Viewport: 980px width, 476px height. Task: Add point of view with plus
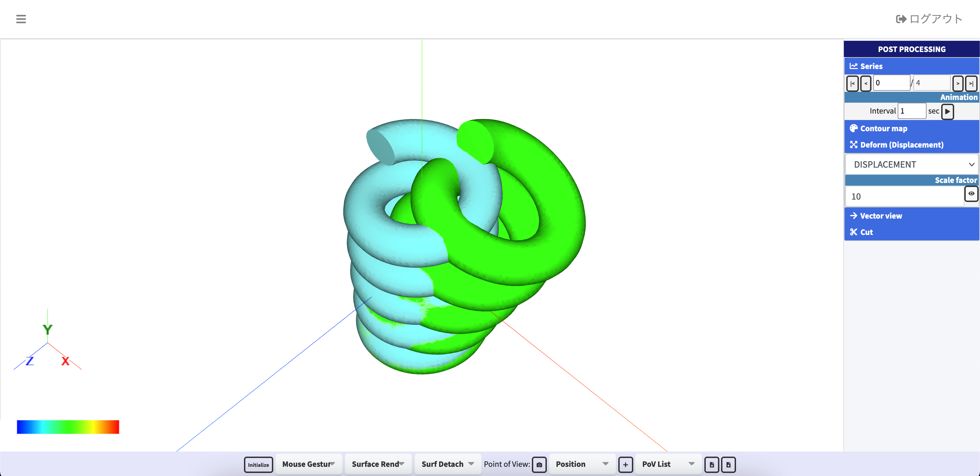pos(625,464)
